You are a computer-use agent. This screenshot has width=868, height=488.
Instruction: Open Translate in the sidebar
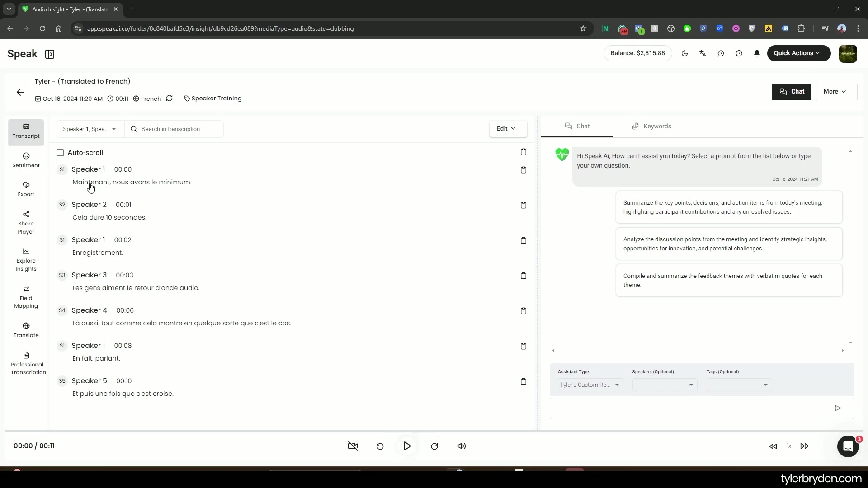click(x=26, y=330)
